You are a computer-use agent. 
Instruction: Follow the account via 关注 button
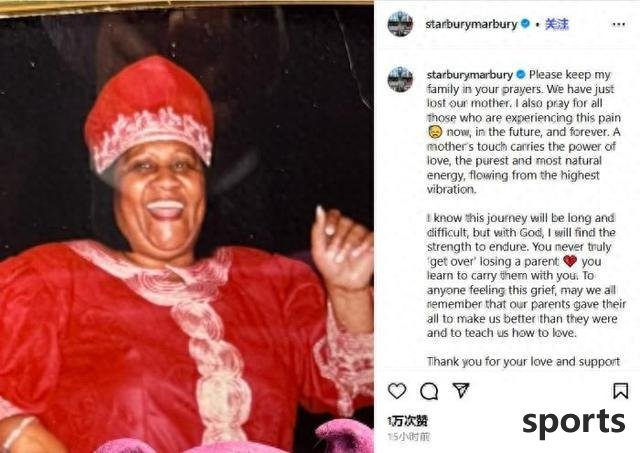click(556, 24)
